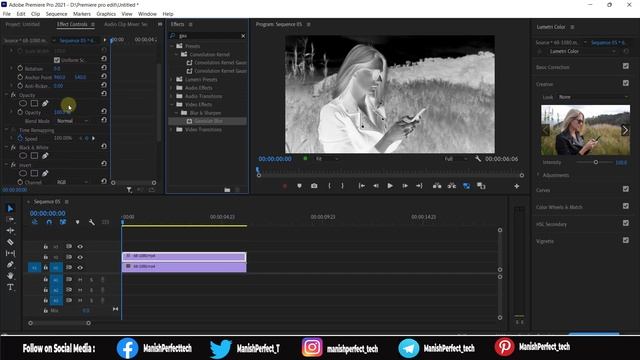The height and width of the screenshot is (360, 640).
Task: Click New Custom Bin in Effects panel
Action: (227, 190)
